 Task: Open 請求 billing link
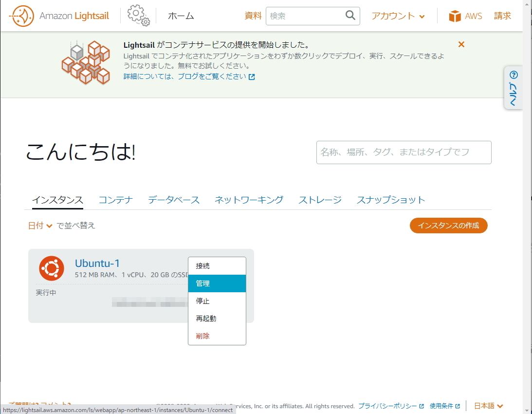coord(502,16)
